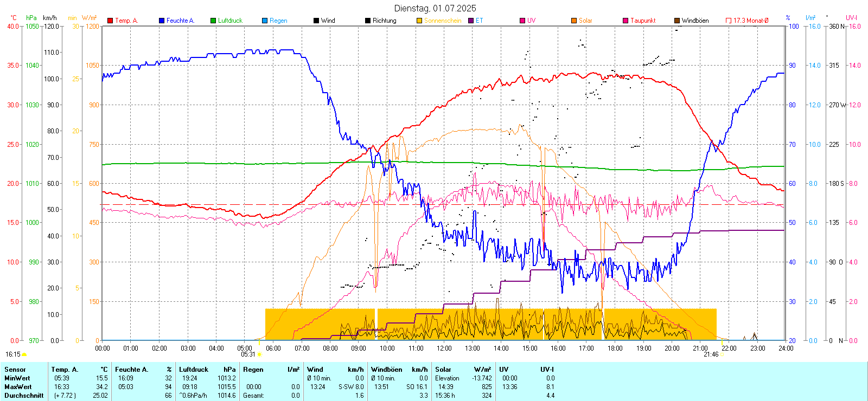Click the purple ET legend square
This screenshot has height=401, width=868.
471,21
